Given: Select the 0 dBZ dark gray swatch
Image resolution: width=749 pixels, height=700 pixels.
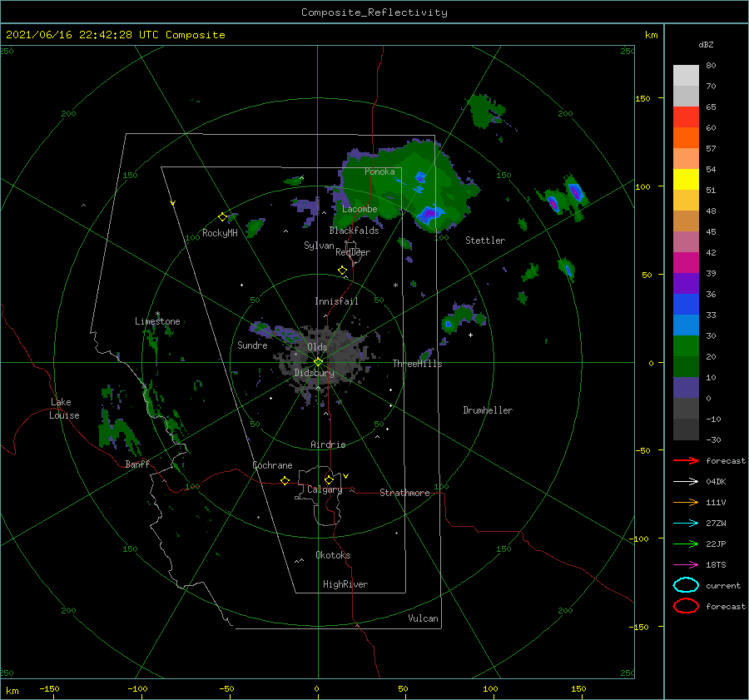Looking at the screenshot, I should (x=686, y=408).
